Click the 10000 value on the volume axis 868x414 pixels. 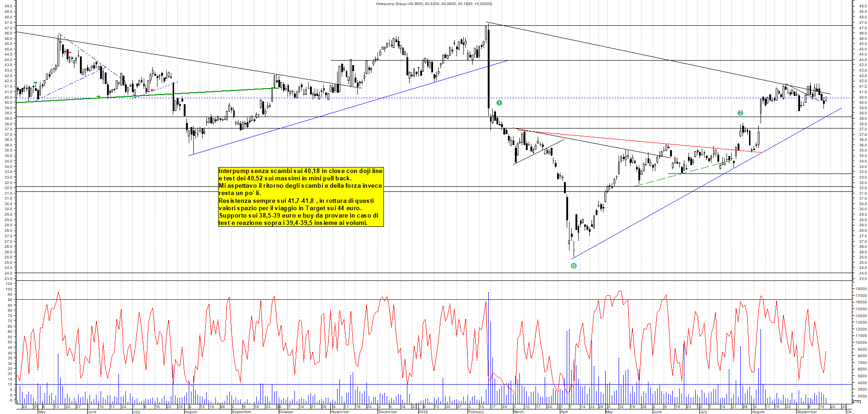(861, 342)
